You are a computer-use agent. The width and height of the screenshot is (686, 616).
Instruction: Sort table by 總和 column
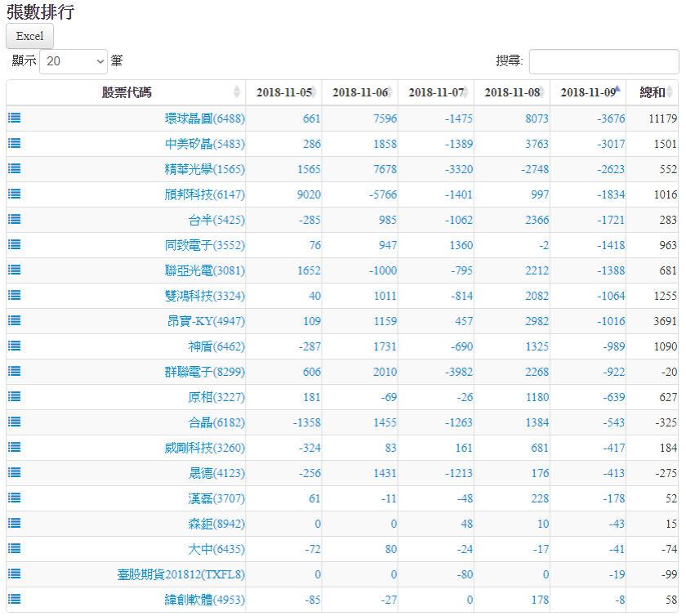(x=652, y=92)
